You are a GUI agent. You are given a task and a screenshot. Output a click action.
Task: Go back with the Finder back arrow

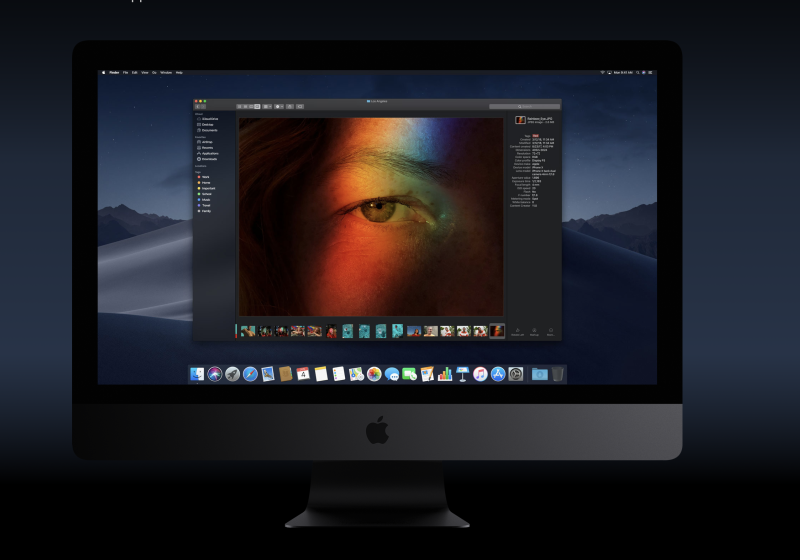197,107
